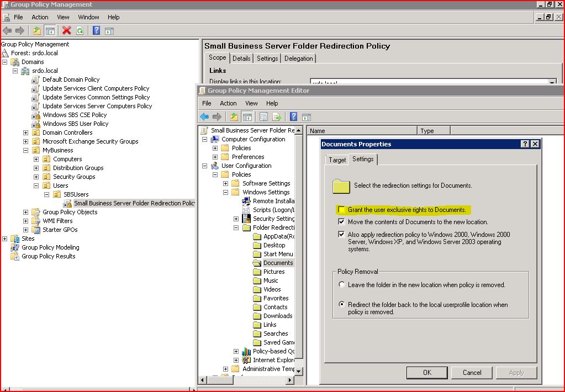Uncheck 'Move the contents of Documents to the new location'
565x392 pixels.
coord(341,223)
